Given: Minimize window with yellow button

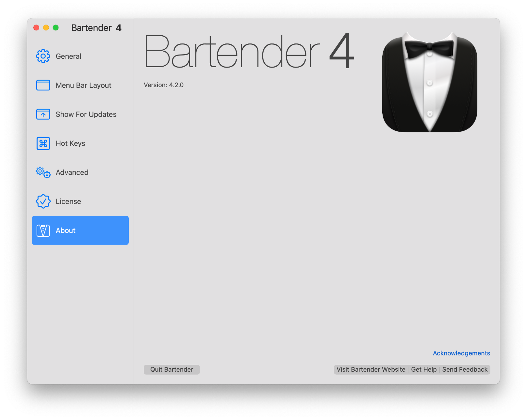Looking at the screenshot, I should (46, 28).
